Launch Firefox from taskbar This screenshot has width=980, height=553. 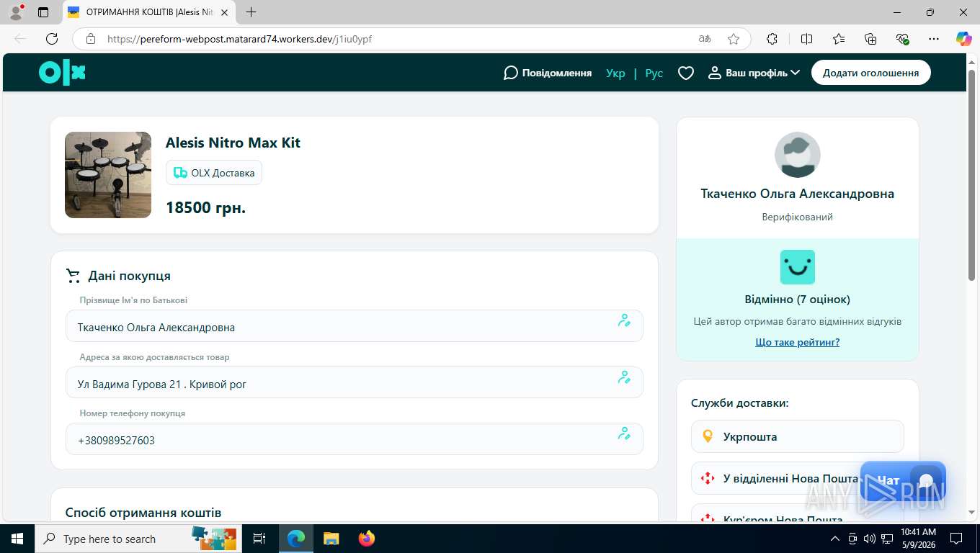point(367,539)
